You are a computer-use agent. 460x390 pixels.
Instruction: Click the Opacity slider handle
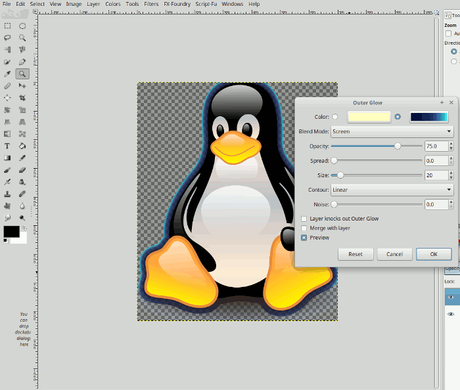397,146
